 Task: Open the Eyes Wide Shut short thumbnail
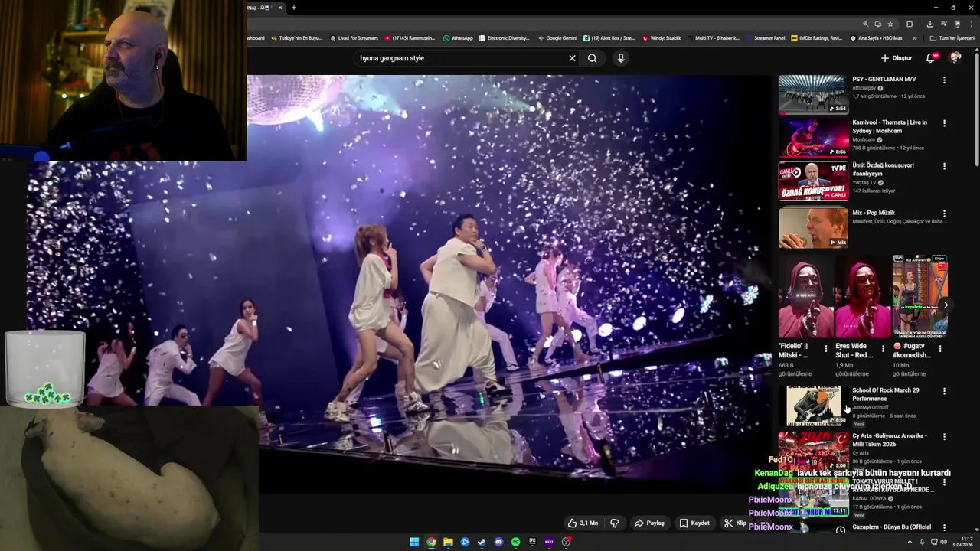click(863, 297)
